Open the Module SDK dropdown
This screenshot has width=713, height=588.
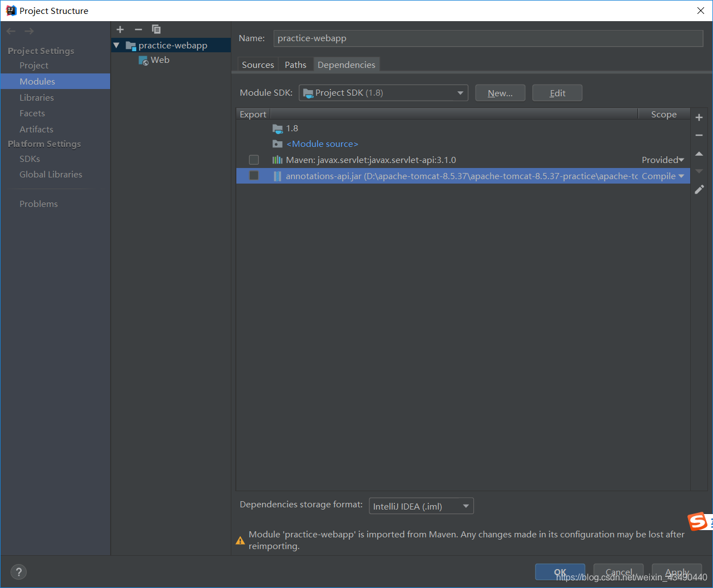pos(383,93)
